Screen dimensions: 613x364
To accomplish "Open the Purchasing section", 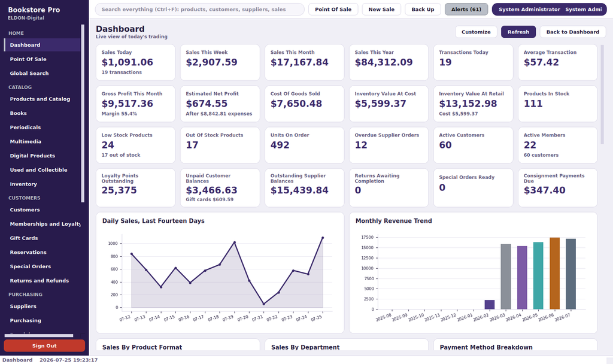I will (43, 320).
